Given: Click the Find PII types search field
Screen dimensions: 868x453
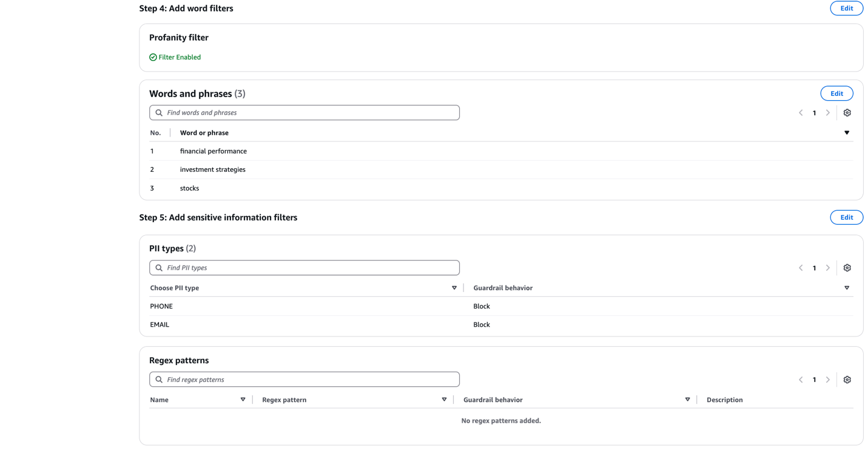Looking at the screenshot, I should click(303, 267).
